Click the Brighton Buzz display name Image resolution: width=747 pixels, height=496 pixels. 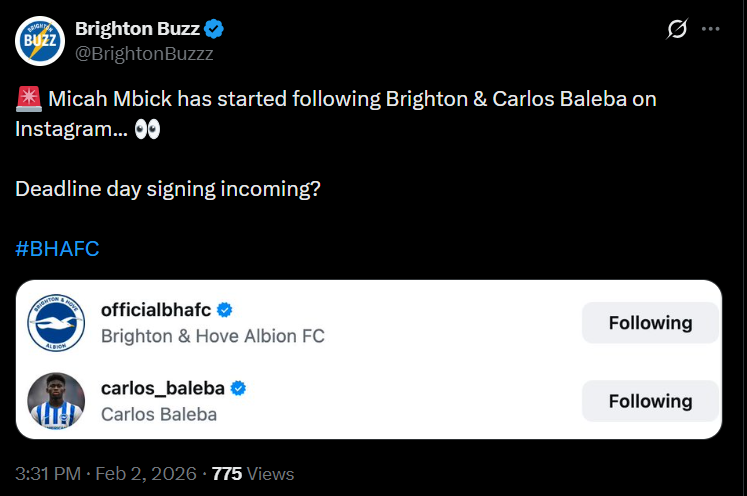pyautogui.click(x=136, y=28)
